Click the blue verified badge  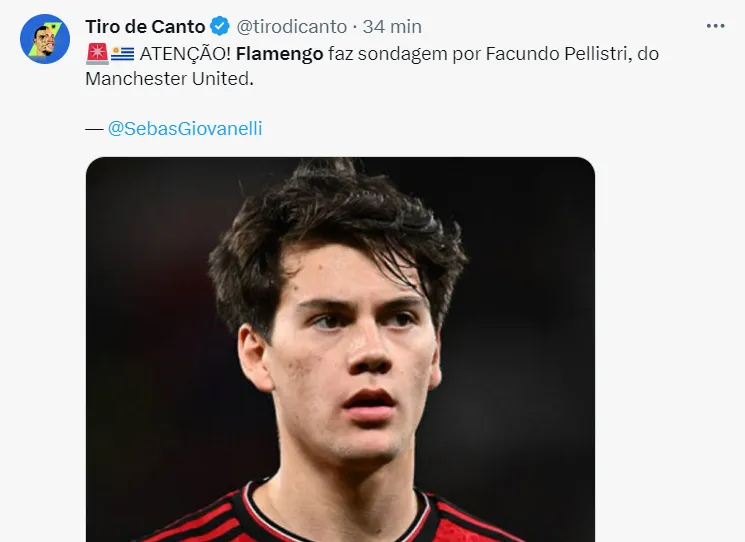(x=220, y=27)
